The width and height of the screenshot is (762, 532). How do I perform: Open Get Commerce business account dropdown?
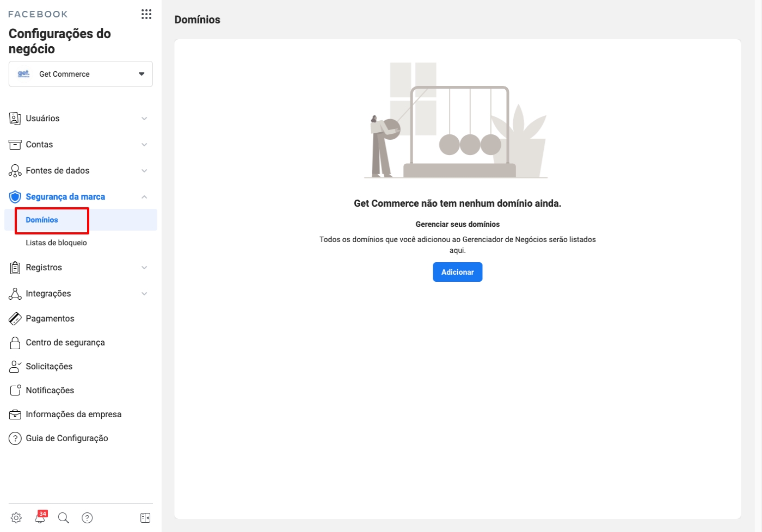(81, 74)
